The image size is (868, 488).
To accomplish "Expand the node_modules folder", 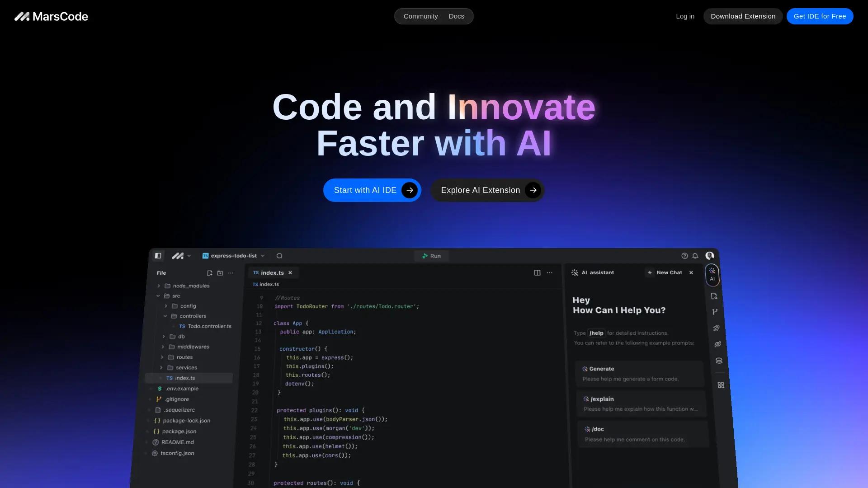I will click(x=159, y=286).
